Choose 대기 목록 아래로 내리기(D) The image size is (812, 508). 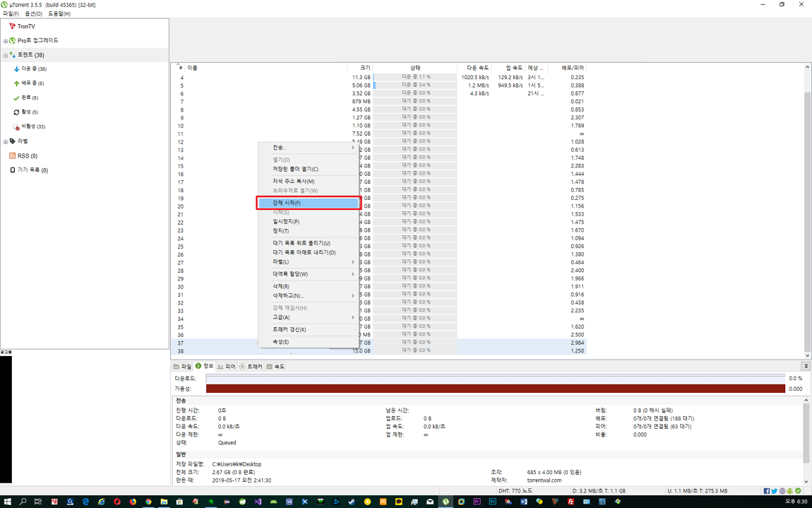pos(308,252)
